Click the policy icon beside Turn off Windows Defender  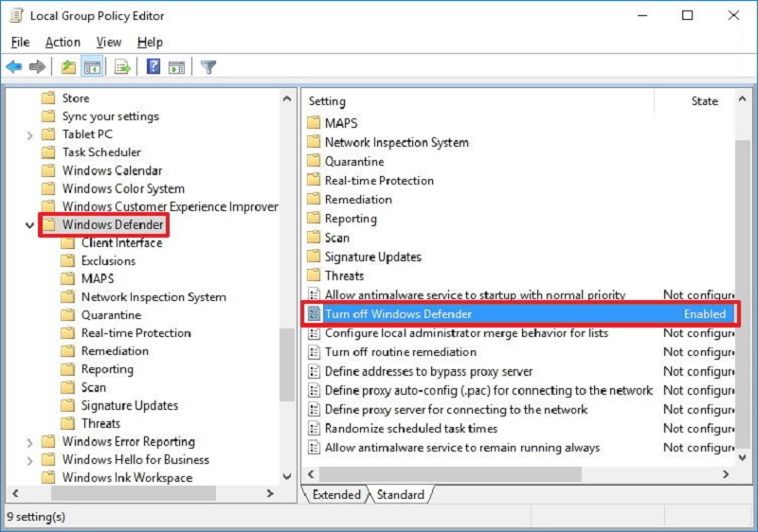tap(315, 313)
